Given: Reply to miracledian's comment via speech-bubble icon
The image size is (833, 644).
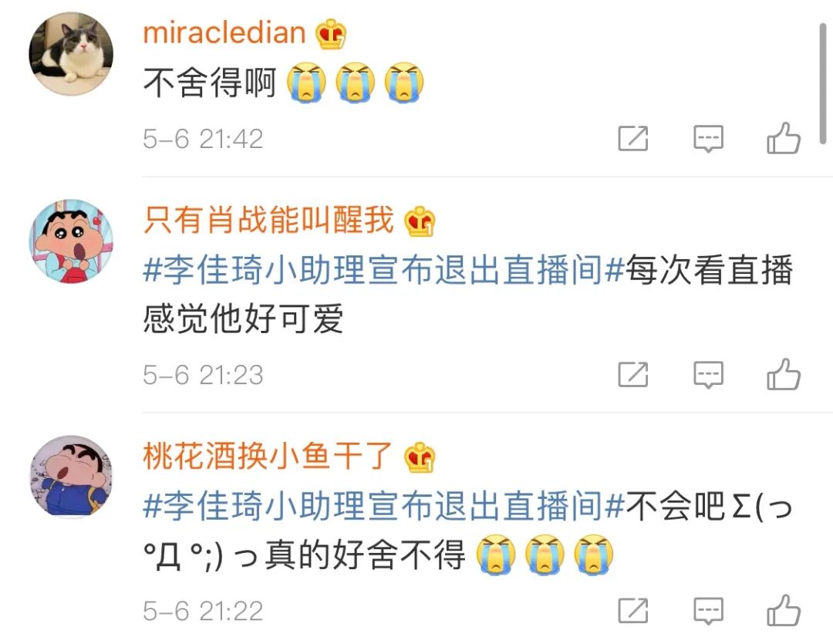Looking at the screenshot, I should pos(708,139).
